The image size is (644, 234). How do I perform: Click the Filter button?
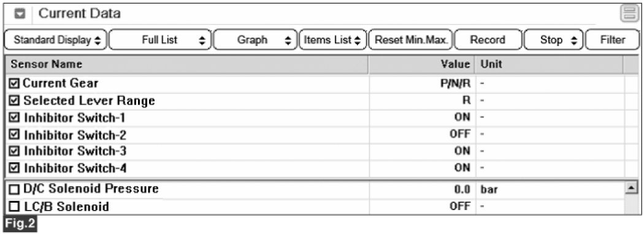tap(612, 40)
